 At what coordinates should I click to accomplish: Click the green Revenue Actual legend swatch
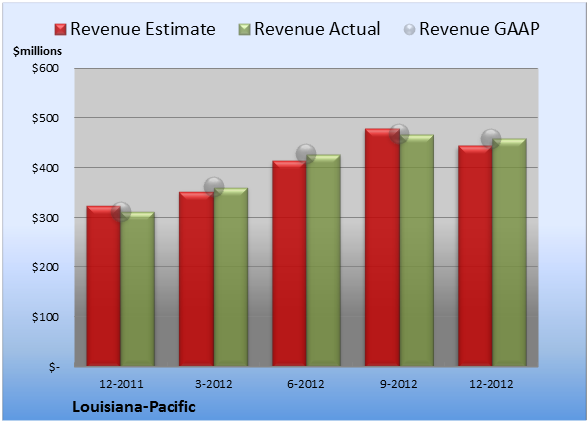coord(244,30)
